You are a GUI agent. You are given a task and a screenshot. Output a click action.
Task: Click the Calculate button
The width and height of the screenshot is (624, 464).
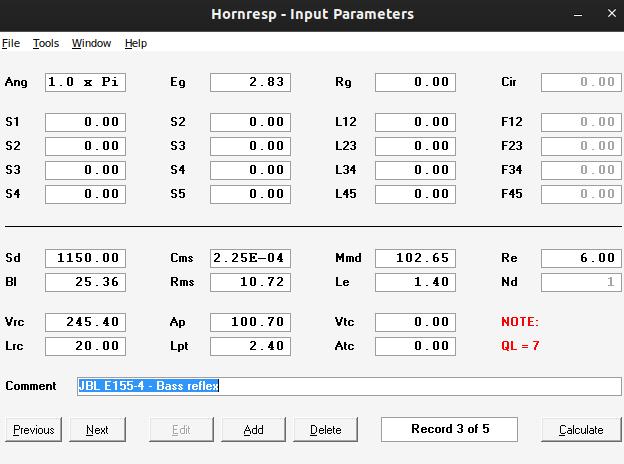click(x=581, y=429)
